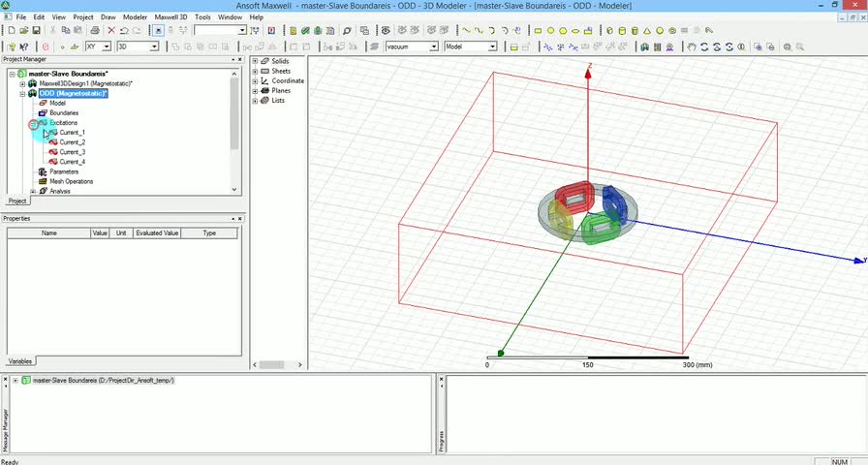Viewport: 868px width, 465px height.
Task: Open the Maxwell 3D menu
Action: point(170,17)
